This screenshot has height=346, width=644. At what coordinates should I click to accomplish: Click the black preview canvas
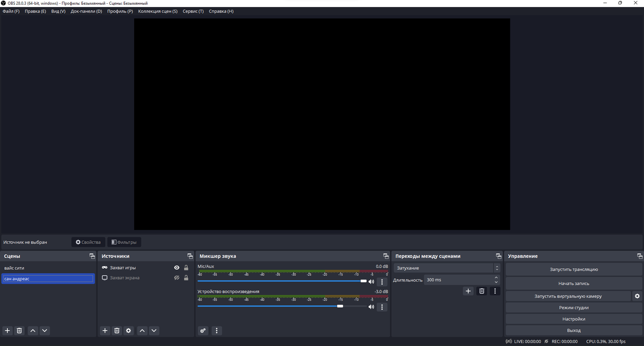tap(322, 124)
